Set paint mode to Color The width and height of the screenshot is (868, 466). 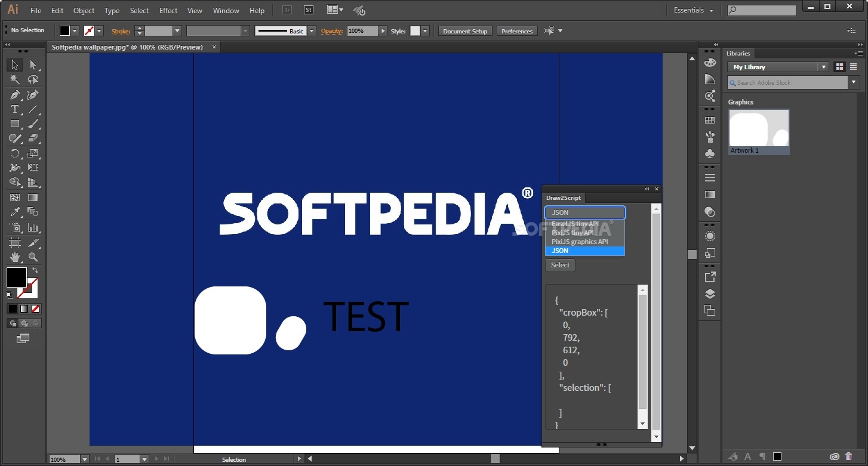click(x=13, y=308)
